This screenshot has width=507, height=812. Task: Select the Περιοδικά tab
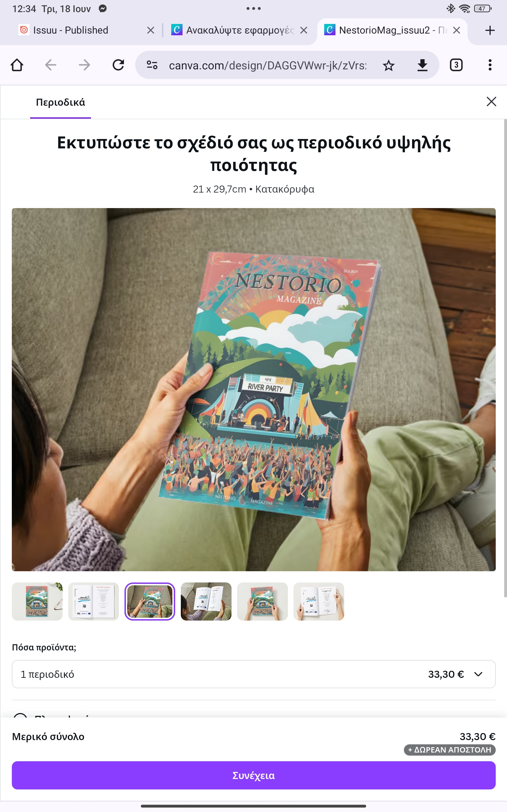[x=60, y=102]
